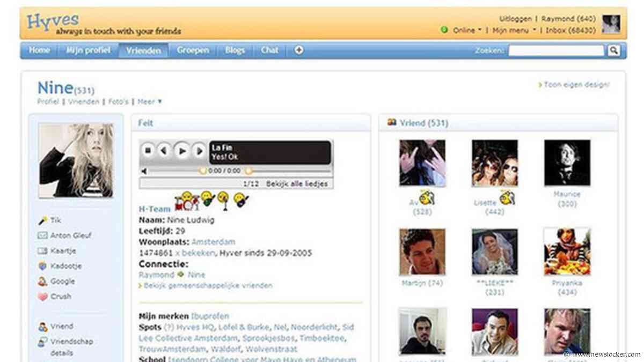Image resolution: width=644 pixels, height=362 pixels.
Task: Click the H-Team link
Action: tap(155, 209)
